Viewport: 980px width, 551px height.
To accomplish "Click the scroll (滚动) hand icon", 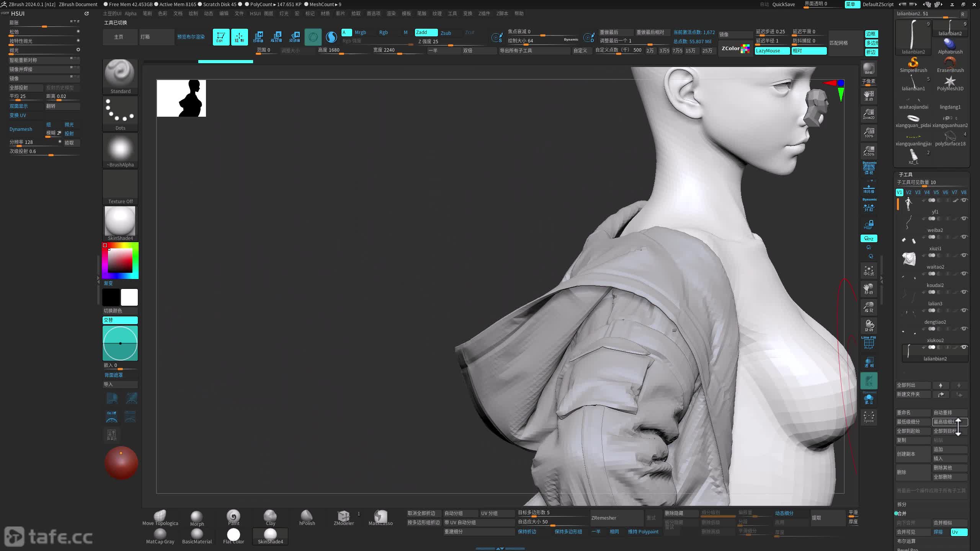I will tap(869, 96).
